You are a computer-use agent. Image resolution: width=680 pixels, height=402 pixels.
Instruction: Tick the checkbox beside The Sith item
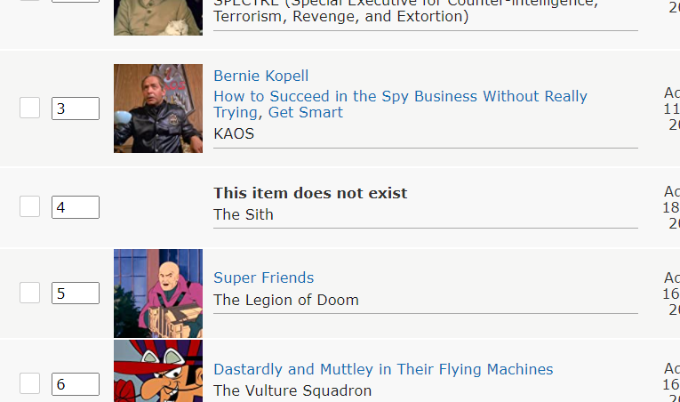[30, 207]
